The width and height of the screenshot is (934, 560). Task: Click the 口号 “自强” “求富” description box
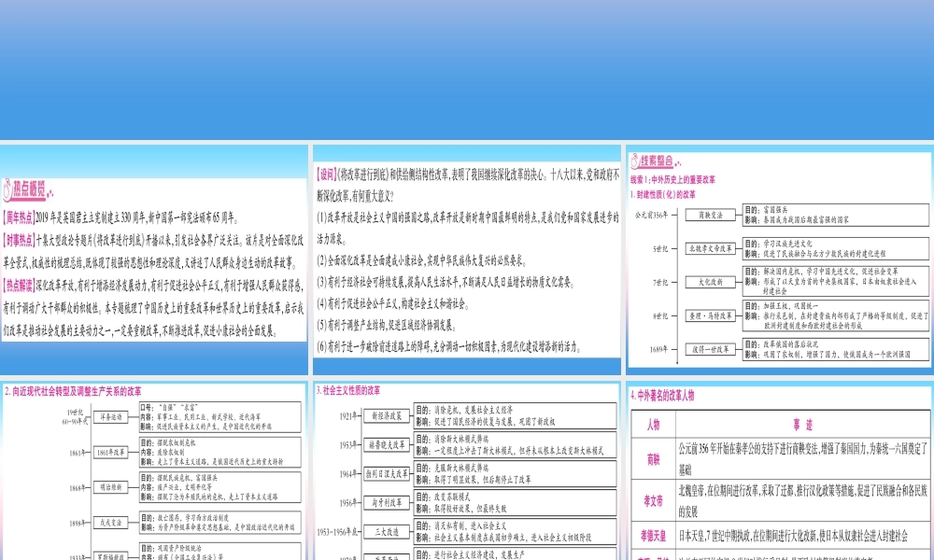click(219, 417)
